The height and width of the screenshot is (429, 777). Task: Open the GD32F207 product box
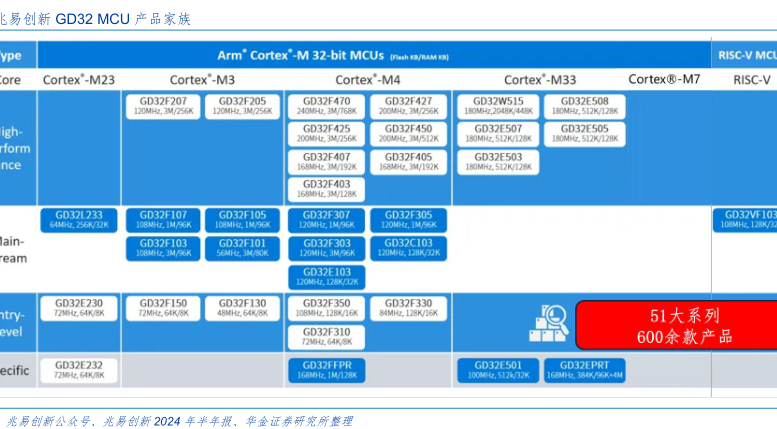tap(162, 106)
